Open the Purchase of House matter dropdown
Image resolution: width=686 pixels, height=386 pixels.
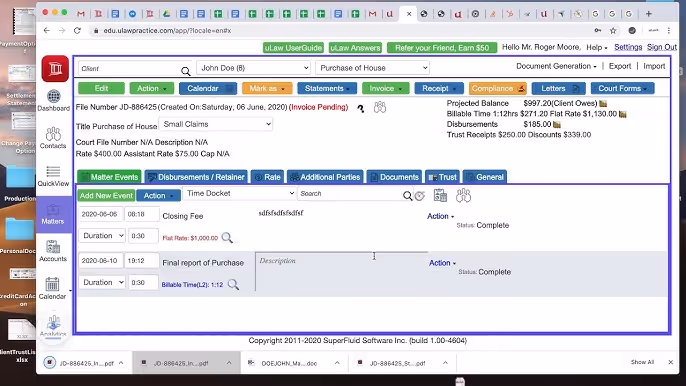click(372, 68)
